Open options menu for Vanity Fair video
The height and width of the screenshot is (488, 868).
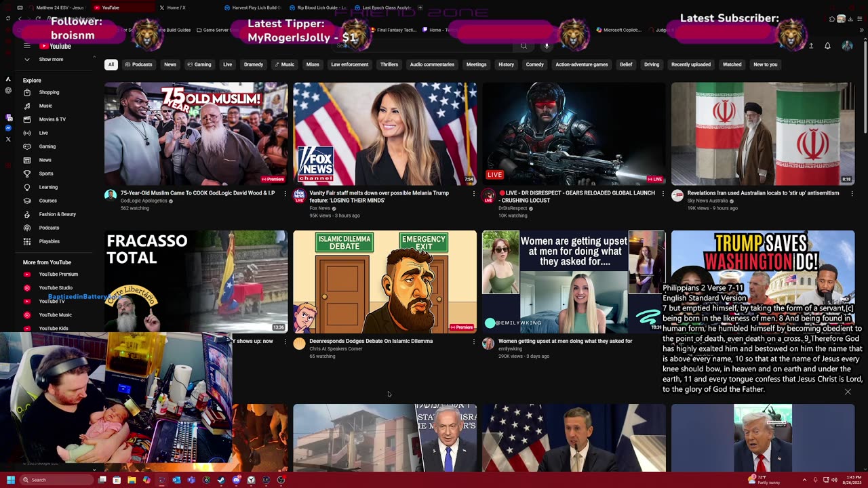pos(473,194)
